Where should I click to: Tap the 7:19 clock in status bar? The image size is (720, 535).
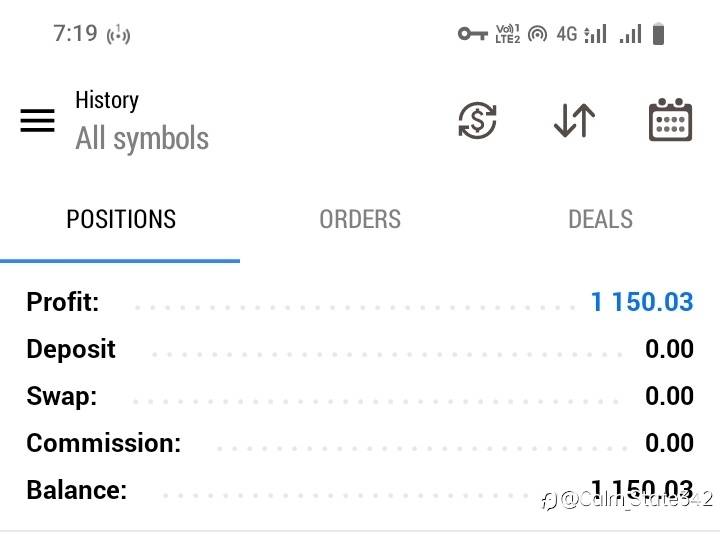(75, 33)
